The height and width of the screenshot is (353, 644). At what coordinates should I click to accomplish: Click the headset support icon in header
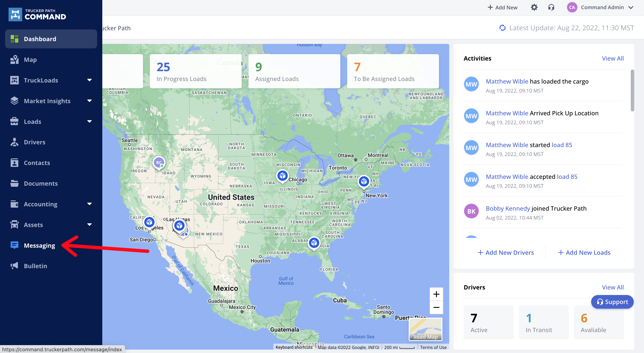point(551,7)
